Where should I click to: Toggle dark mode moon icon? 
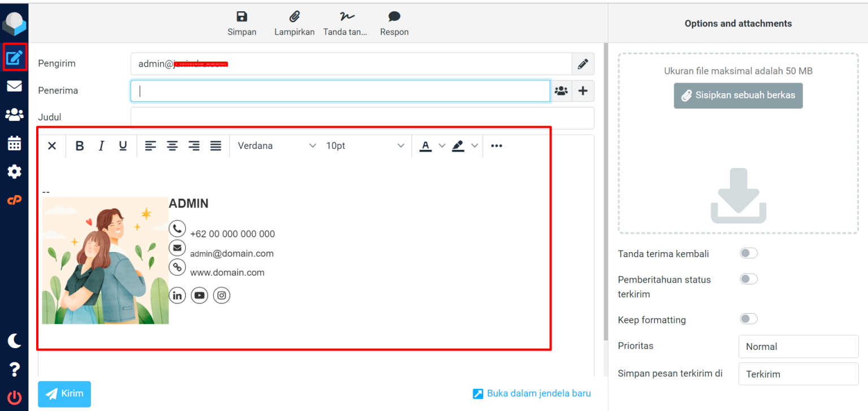[14, 340]
